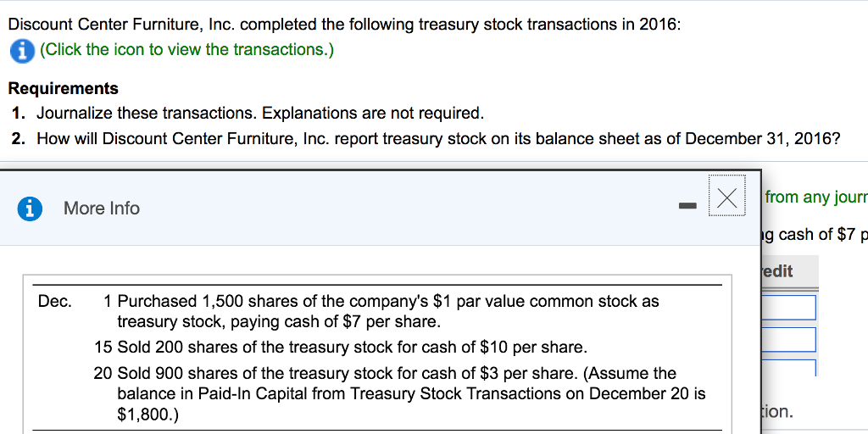Click requirement 2 about balance sheet reporting
The height and width of the screenshot is (434, 868).
click(437, 138)
